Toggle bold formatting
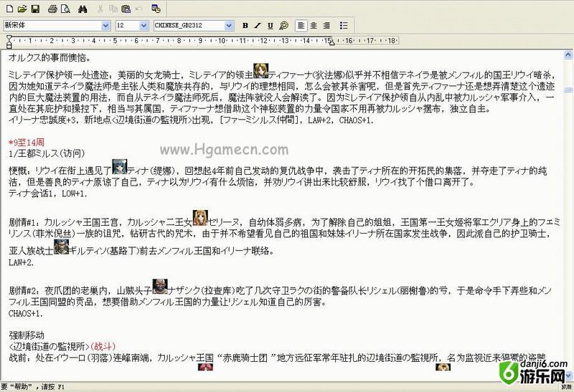This screenshot has height=392, width=574. [245, 25]
